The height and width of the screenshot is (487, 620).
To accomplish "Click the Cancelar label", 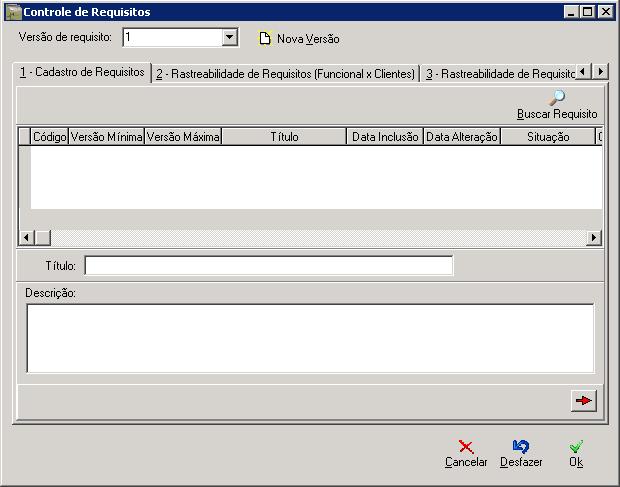I will (466, 462).
